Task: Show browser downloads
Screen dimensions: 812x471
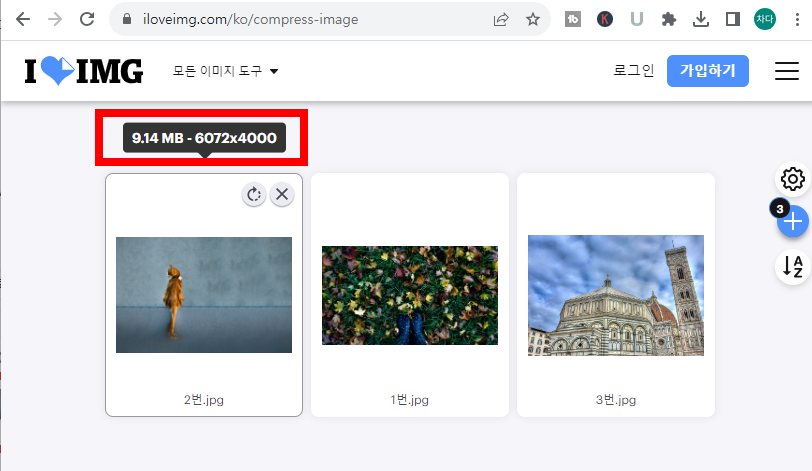Action: (701, 20)
